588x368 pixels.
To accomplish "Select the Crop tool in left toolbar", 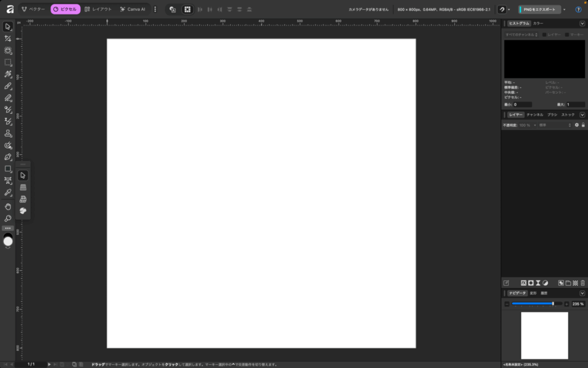I will tap(8, 39).
